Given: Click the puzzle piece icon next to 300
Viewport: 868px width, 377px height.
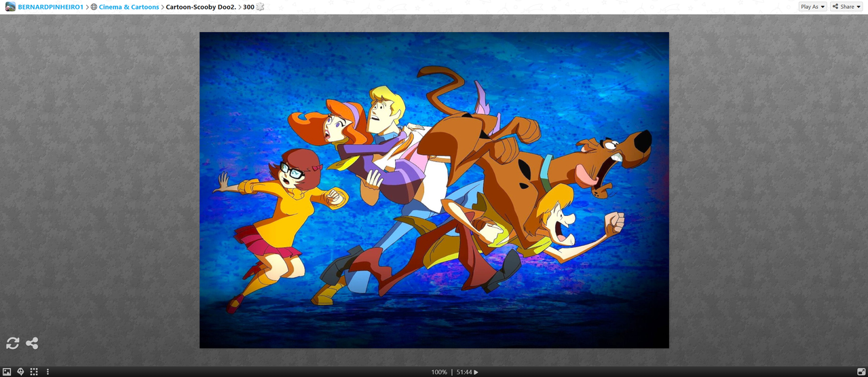Looking at the screenshot, I should (x=260, y=7).
